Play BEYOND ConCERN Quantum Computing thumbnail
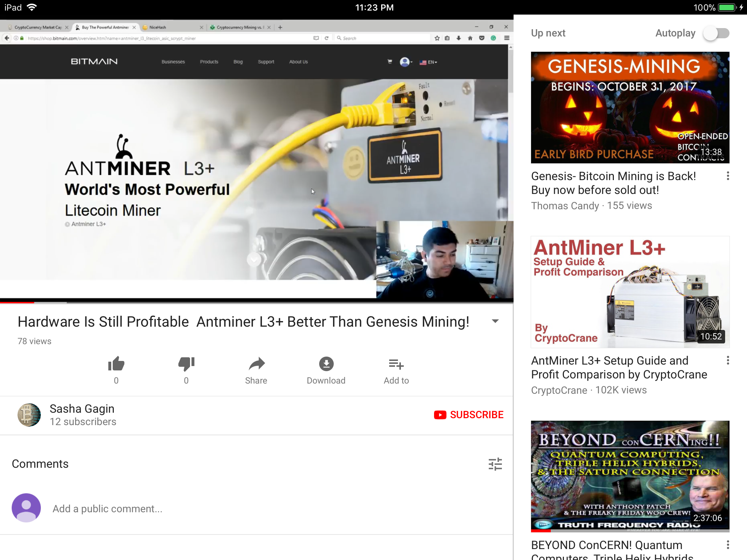This screenshot has width=747, height=560. 630,477
